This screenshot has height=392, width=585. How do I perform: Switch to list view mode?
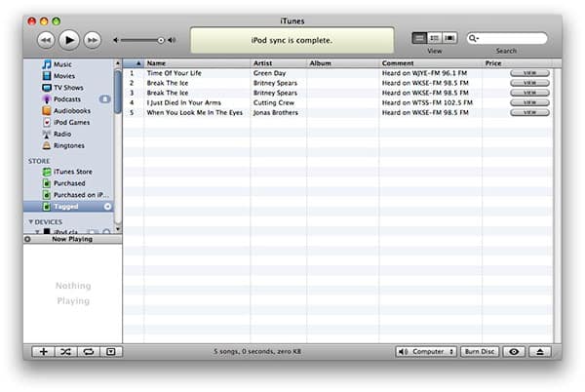(419, 38)
